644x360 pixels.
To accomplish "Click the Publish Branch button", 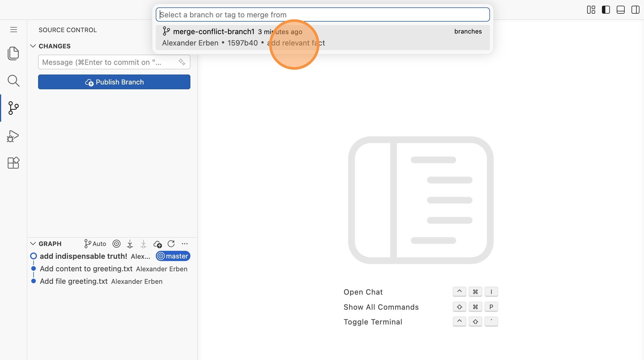I will click(x=114, y=82).
